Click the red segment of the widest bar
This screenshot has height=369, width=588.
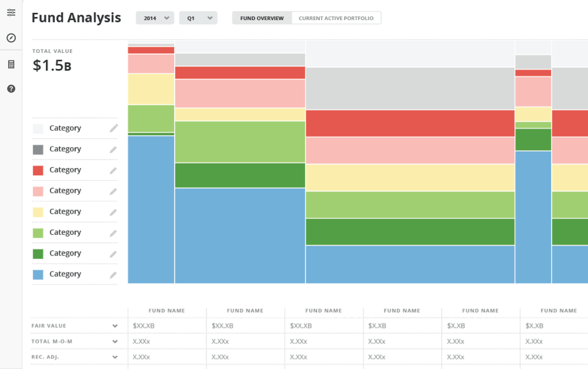pos(410,123)
